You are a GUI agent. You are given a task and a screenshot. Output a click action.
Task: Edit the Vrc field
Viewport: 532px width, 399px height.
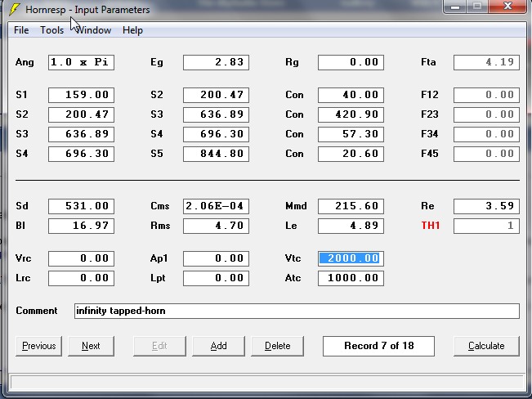point(81,258)
